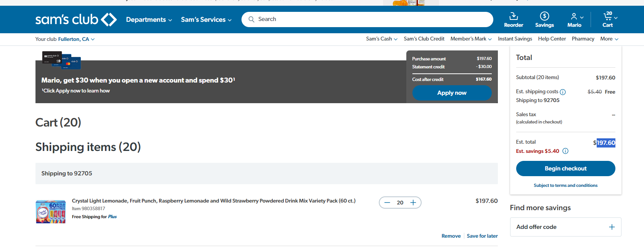Click the Shipping to 92705 header bar
The height and width of the screenshot is (248, 644).
tap(267, 173)
